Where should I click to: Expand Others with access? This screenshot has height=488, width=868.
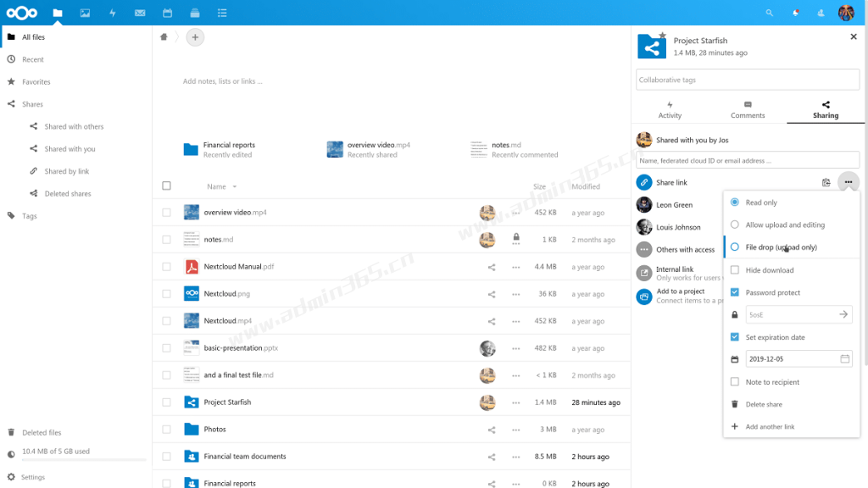(685, 250)
